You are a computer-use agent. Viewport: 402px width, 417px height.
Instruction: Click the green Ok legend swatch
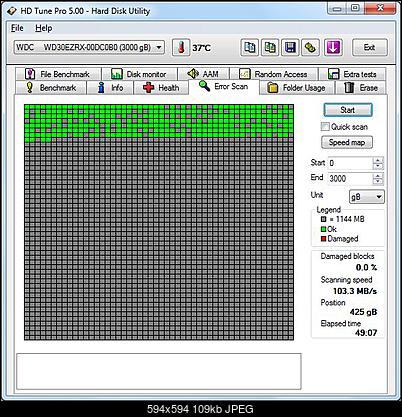point(323,229)
